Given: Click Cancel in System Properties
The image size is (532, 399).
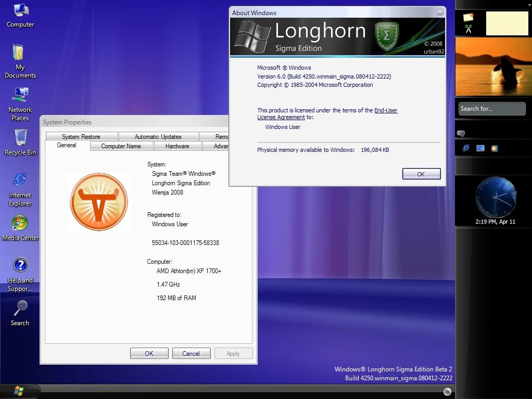Looking at the screenshot, I should point(192,353).
